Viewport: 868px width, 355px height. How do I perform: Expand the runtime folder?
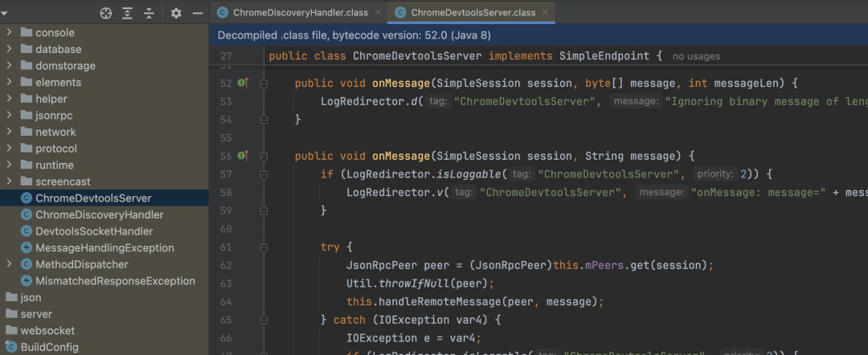tap(10, 165)
